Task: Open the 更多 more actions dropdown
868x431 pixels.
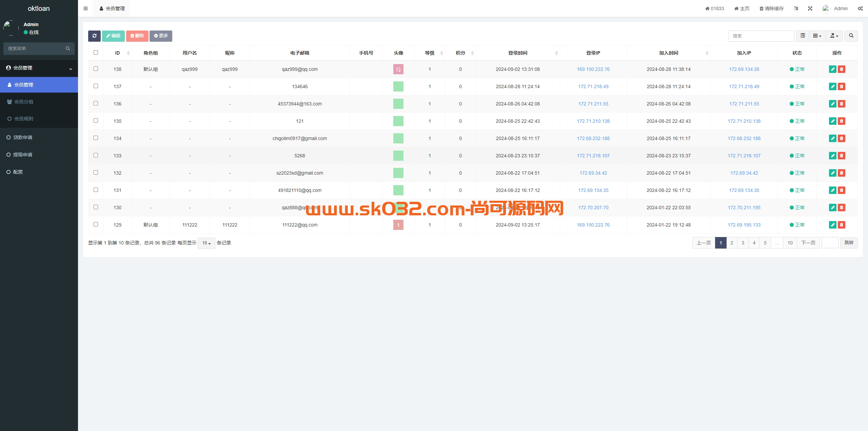Action: [161, 36]
